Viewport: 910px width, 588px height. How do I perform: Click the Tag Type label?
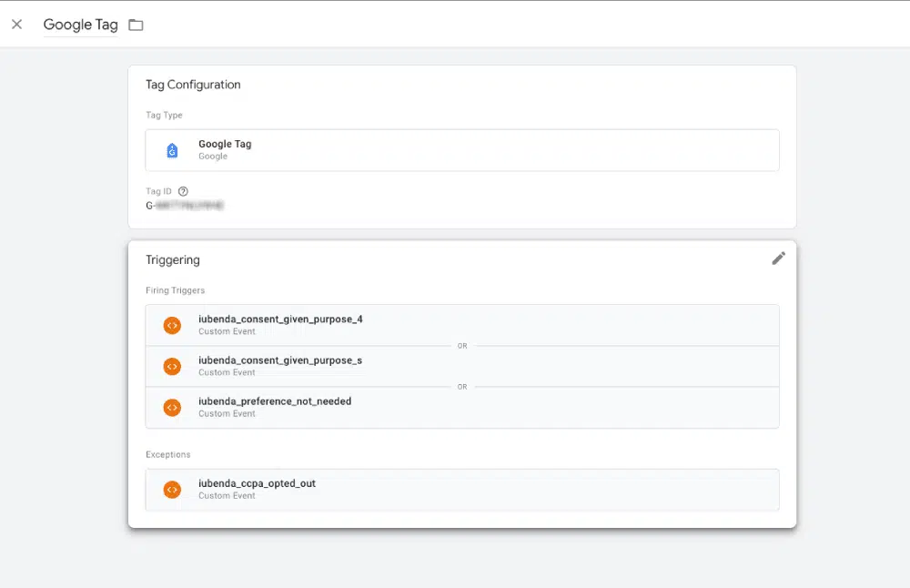[164, 115]
